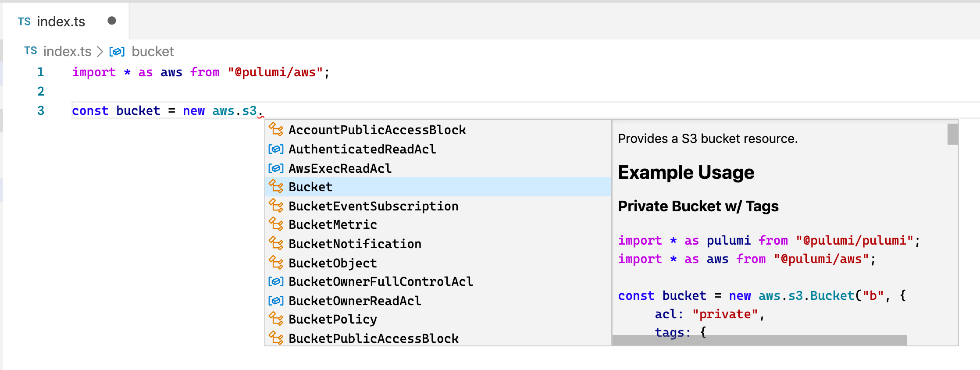
Task: Click class icon next to BucketPublicAccessBlock
Action: [276, 338]
